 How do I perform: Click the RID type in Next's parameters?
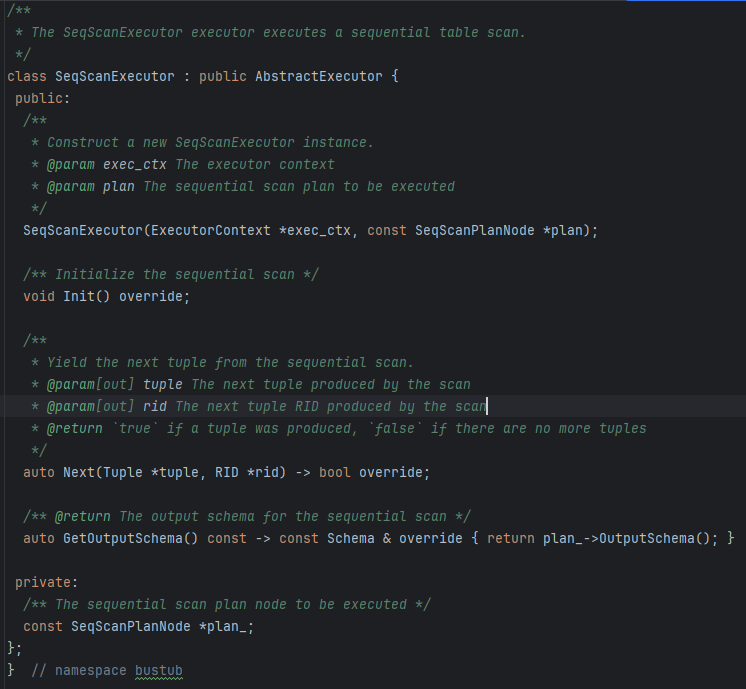tap(226, 472)
